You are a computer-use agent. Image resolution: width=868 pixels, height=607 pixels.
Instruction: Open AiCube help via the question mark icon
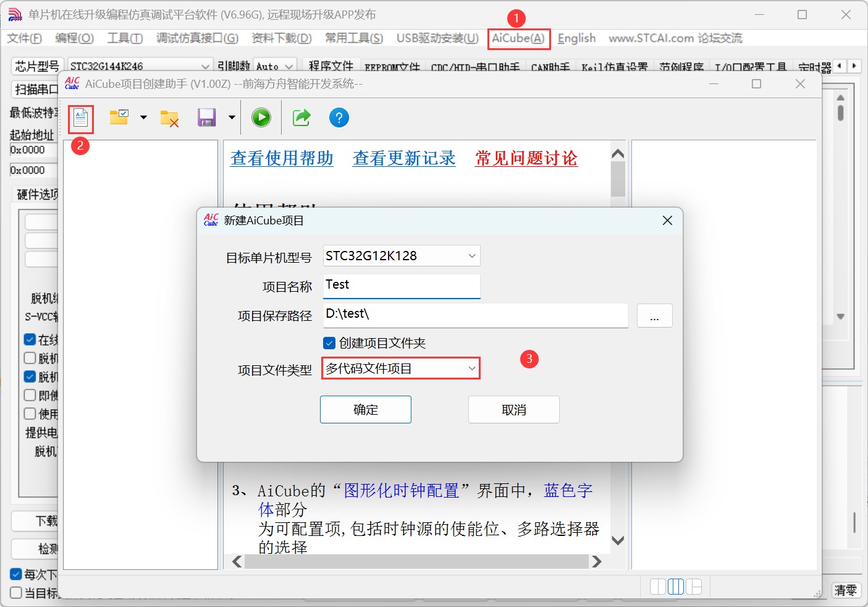coord(339,117)
